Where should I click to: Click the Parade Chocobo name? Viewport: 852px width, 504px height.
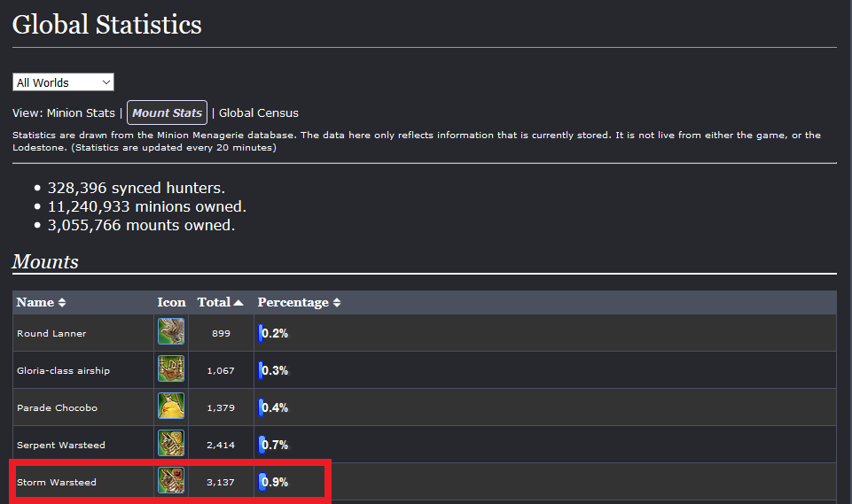[x=57, y=407]
